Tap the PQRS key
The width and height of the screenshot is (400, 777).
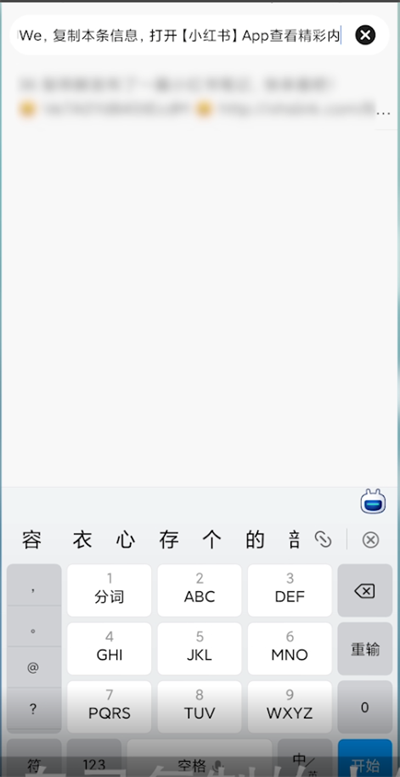click(109, 707)
